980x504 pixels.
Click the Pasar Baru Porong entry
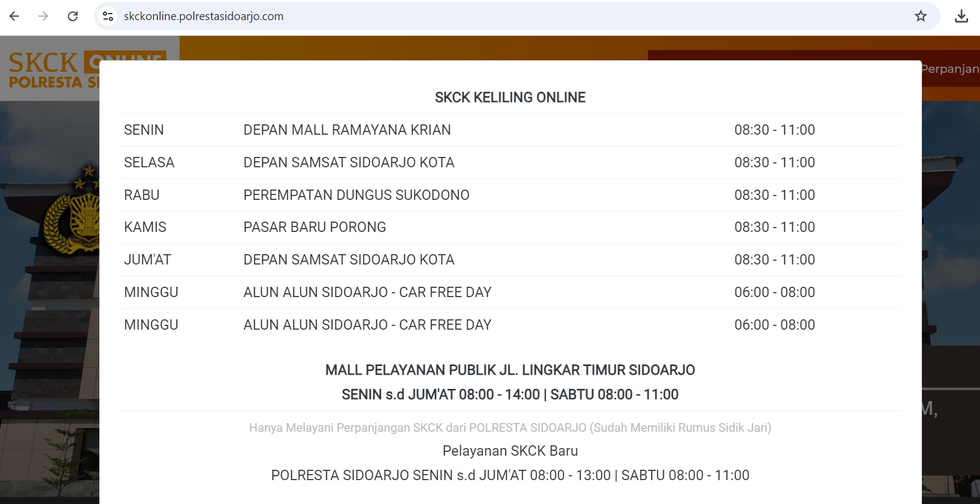pos(314,227)
